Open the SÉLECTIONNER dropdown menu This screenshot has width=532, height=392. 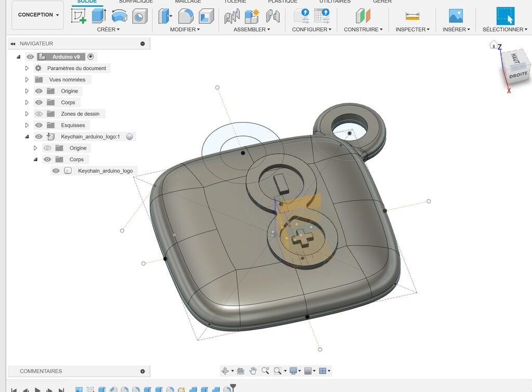[505, 30]
